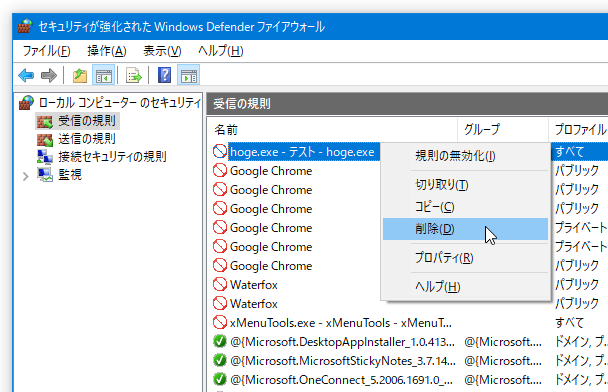Image resolution: width=608 pixels, height=392 pixels.
Task: Click green check icon of Microsoft.MicrosoftStickyNotes rule
Action: (x=219, y=360)
